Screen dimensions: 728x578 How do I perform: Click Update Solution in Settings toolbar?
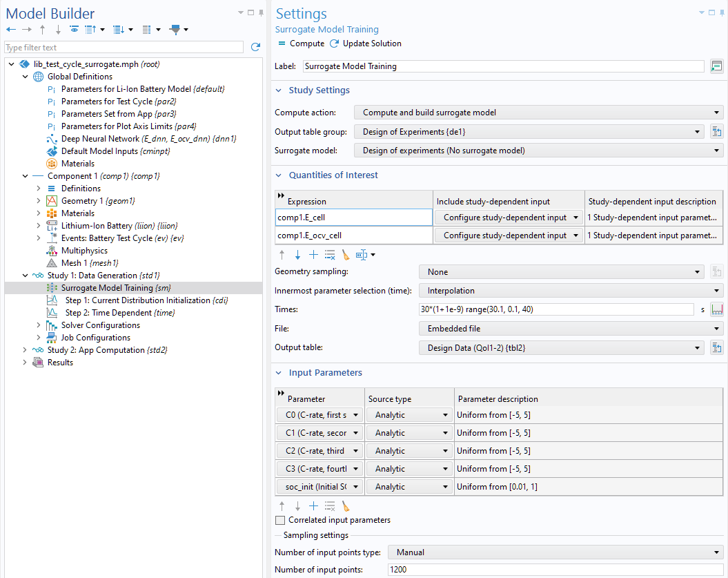[x=366, y=44]
